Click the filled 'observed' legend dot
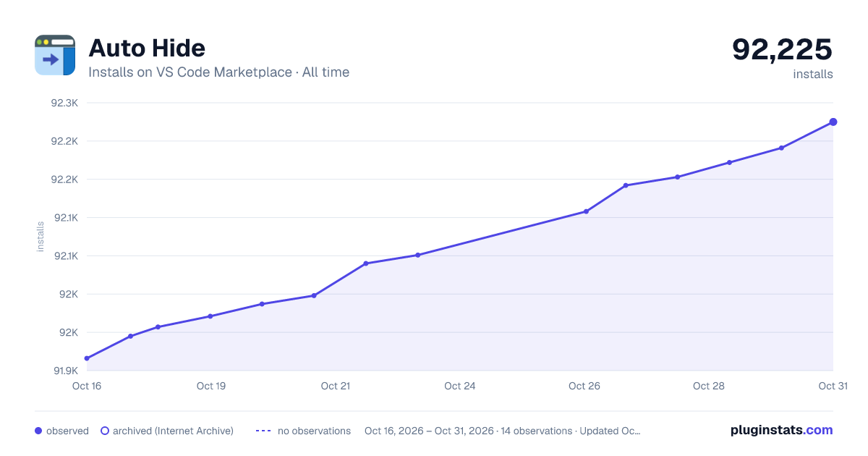The width and height of the screenshot is (868, 456). point(38,431)
